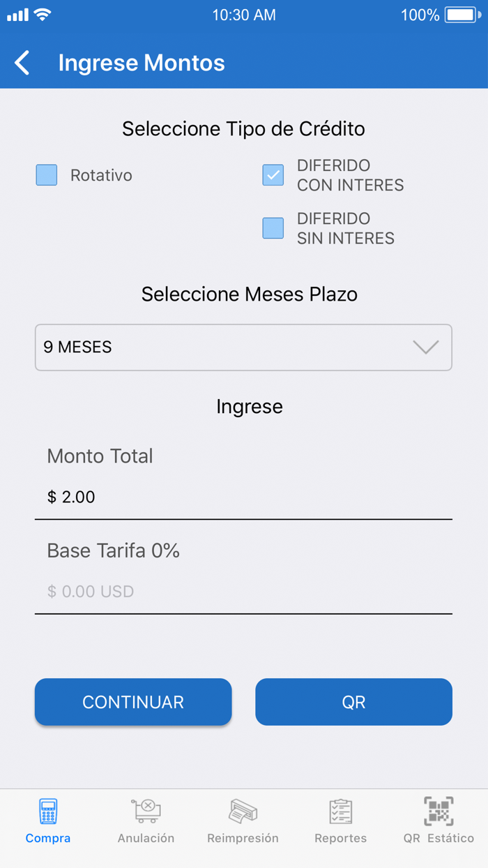Click the Base Tarifa 0% input field
The height and width of the screenshot is (868, 488).
coord(243,592)
